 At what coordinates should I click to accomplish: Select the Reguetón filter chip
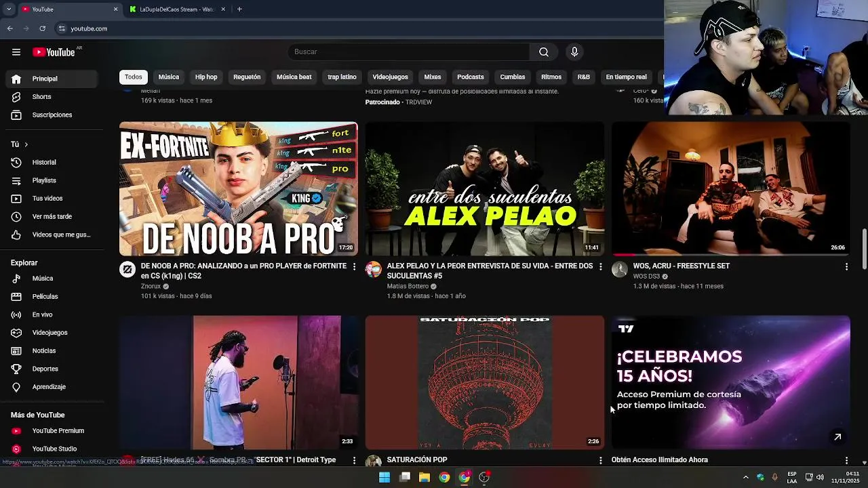point(247,77)
